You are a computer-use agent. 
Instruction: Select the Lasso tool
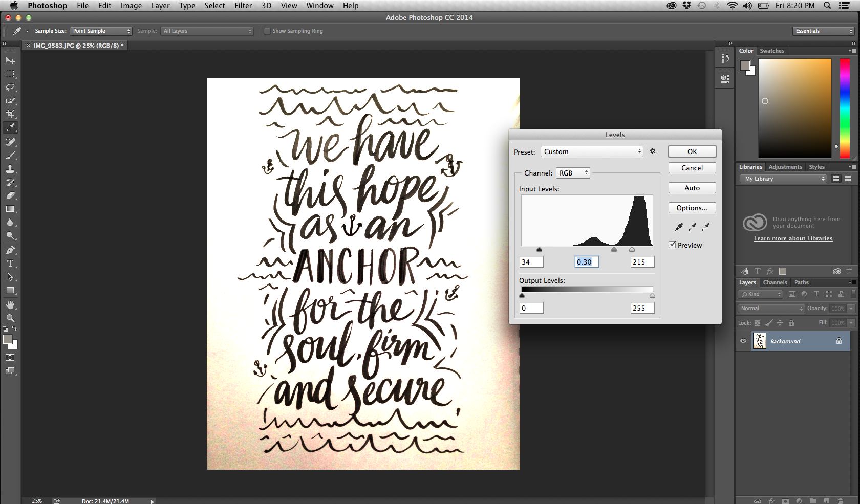tap(10, 87)
